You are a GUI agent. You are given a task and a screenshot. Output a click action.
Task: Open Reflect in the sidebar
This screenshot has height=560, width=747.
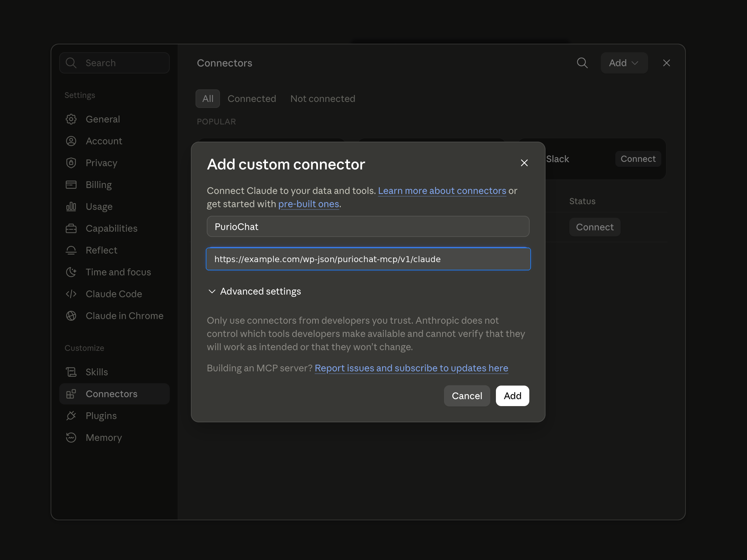[114, 250]
